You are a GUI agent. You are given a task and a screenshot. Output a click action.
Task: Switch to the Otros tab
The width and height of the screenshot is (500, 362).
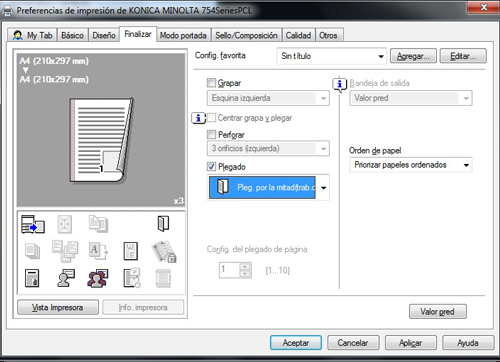[328, 35]
